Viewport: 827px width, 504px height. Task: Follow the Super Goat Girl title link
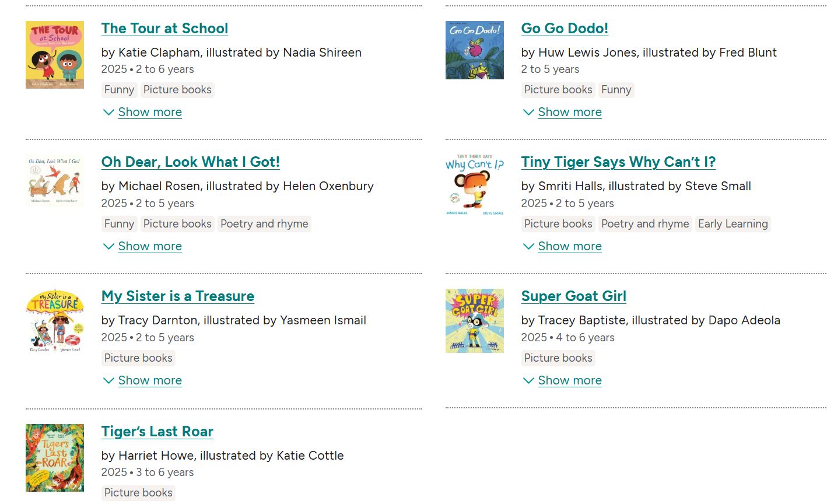[x=573, y=296]
